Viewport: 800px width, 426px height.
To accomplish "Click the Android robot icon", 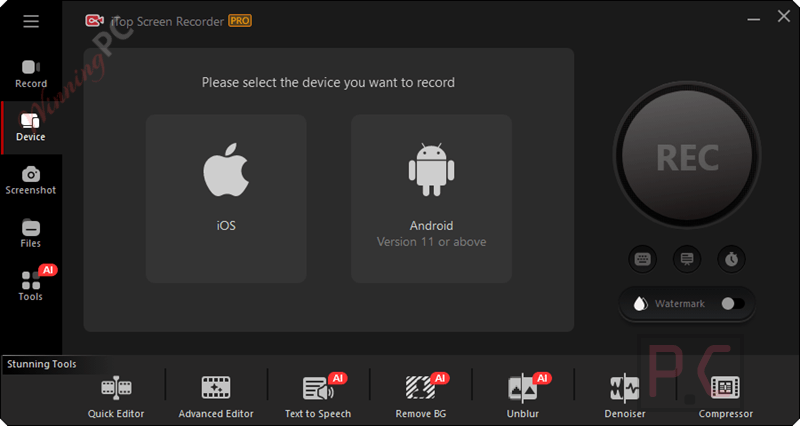I will tap(431, 169).
